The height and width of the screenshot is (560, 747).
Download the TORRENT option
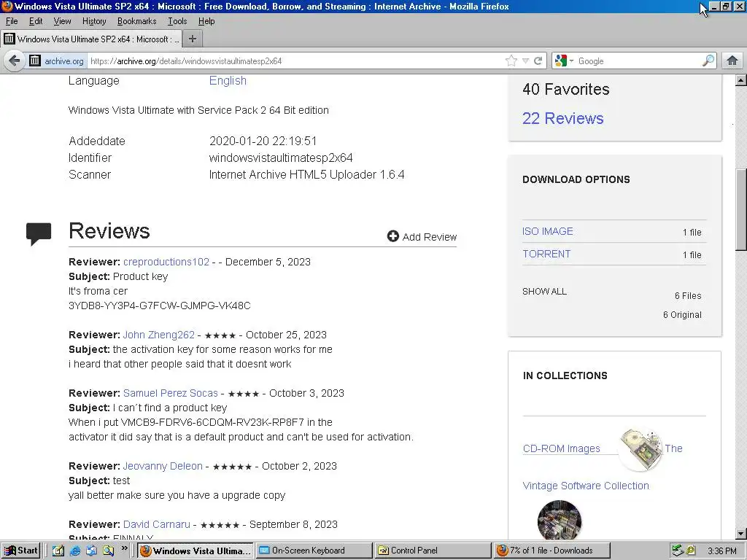pos(546,254)
